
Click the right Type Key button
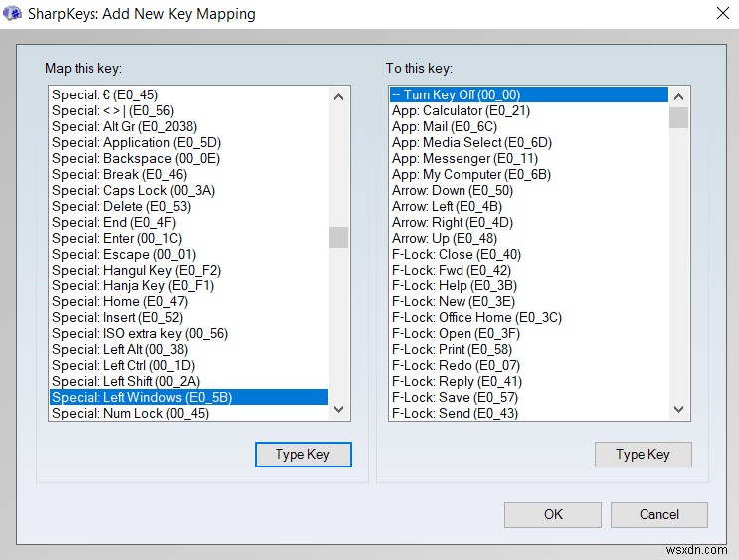click(x=644, y=455)
